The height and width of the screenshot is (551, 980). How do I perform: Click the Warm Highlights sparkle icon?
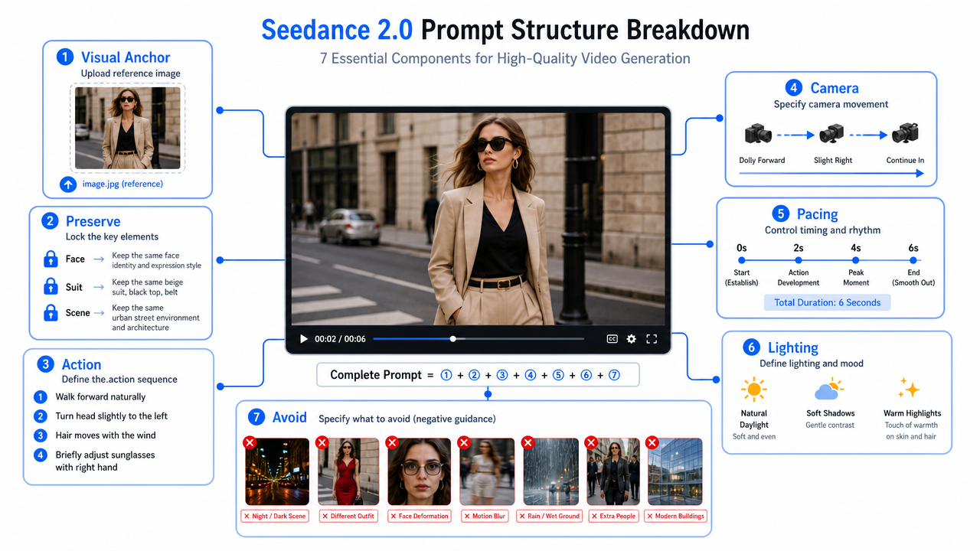910,389
